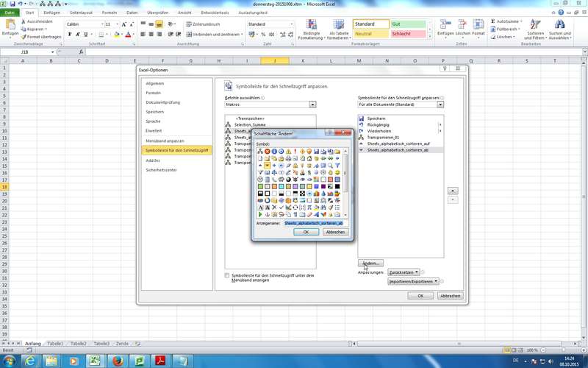Viewport: 588px width, 368px height.
Task: Switch to the Tabelle2 sheet tab
Action: point(78,344)
